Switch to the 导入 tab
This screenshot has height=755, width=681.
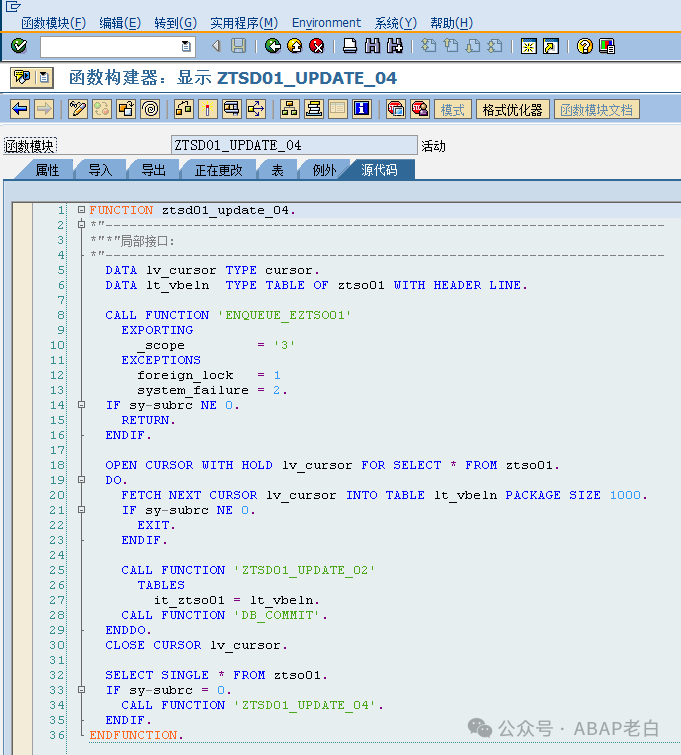click(100, 170)
